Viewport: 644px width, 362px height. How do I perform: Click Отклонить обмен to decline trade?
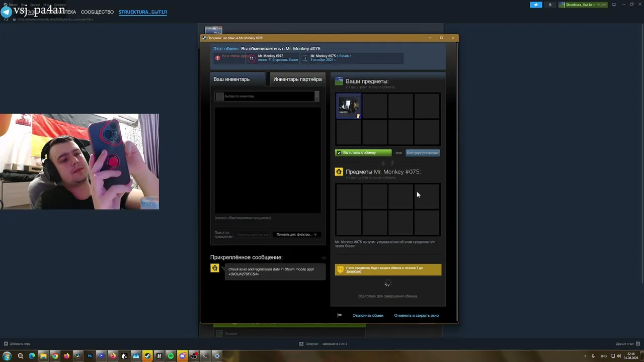click(x=368, y=315)
